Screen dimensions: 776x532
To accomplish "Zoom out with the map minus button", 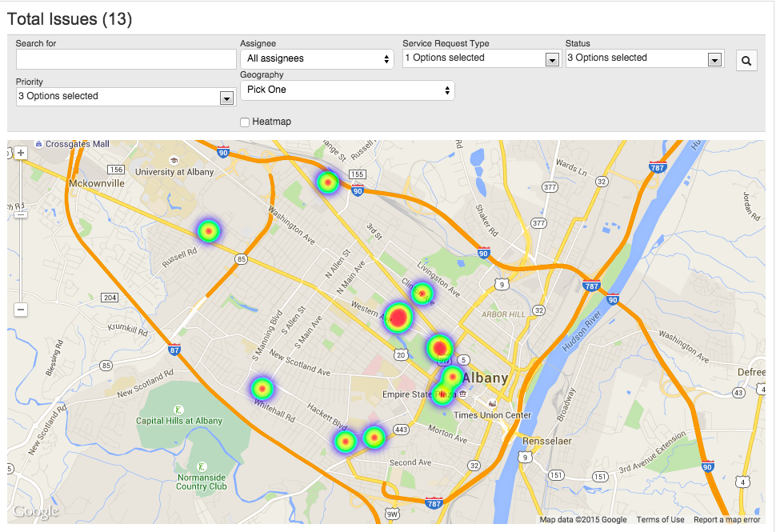I will (x=21, y=310).
